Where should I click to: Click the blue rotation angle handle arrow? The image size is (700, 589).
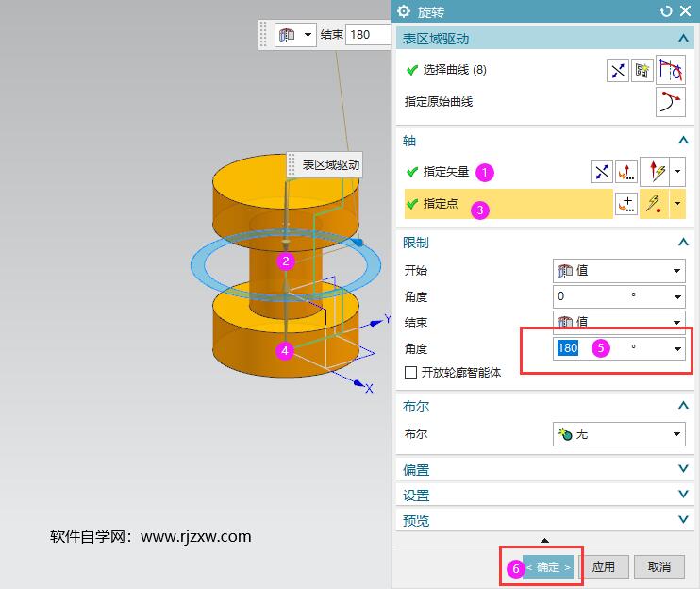(x=358, y=242)
